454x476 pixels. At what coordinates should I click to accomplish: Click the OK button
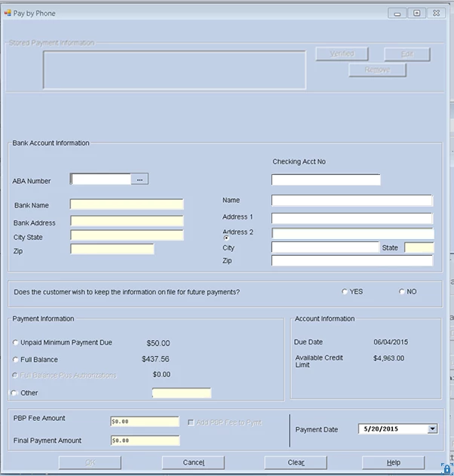pos(90,462)
